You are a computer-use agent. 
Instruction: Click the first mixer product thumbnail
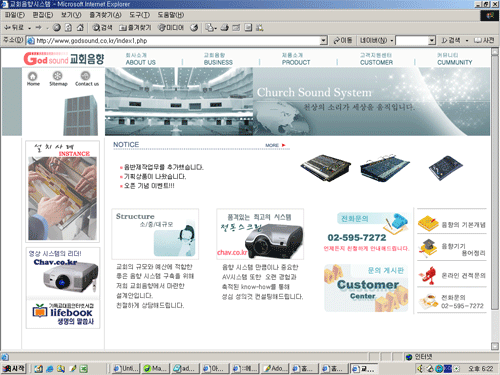click(x=325, y=168)
